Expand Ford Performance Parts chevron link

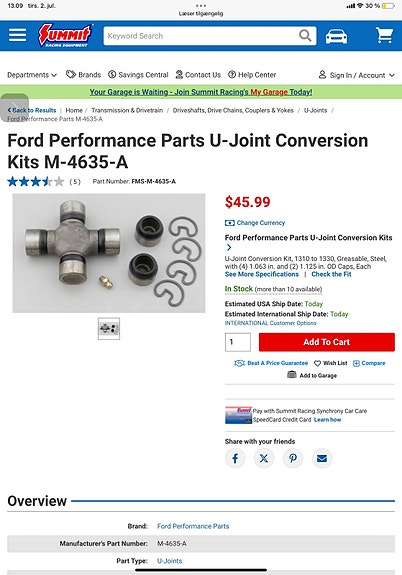point(229,247)
